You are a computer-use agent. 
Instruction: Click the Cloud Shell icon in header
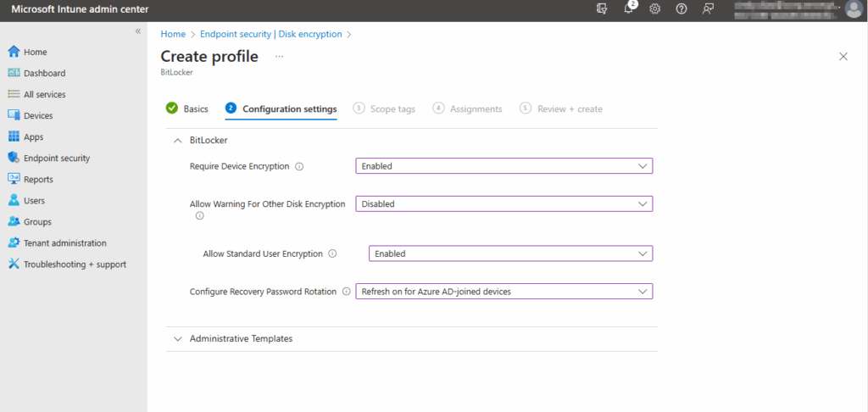tap(603, 8)
